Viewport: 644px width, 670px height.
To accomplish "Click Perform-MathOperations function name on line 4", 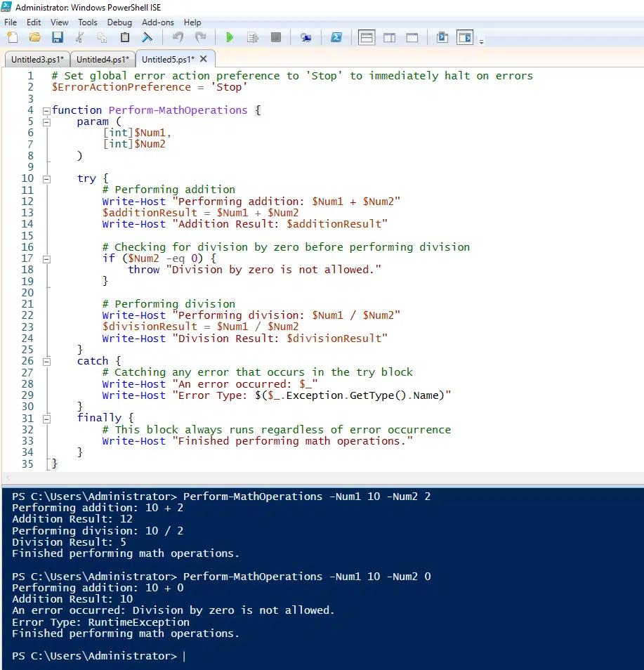I will coord(178,110).
